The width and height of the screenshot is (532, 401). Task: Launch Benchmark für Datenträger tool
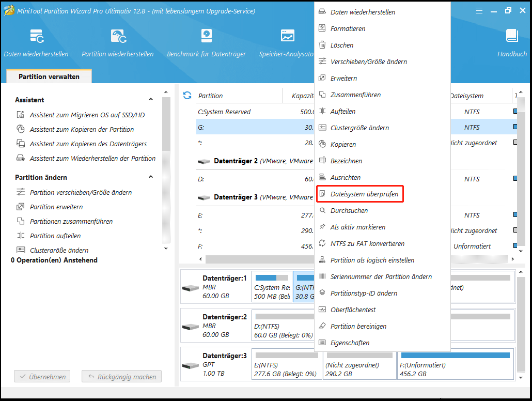[206, 36]
